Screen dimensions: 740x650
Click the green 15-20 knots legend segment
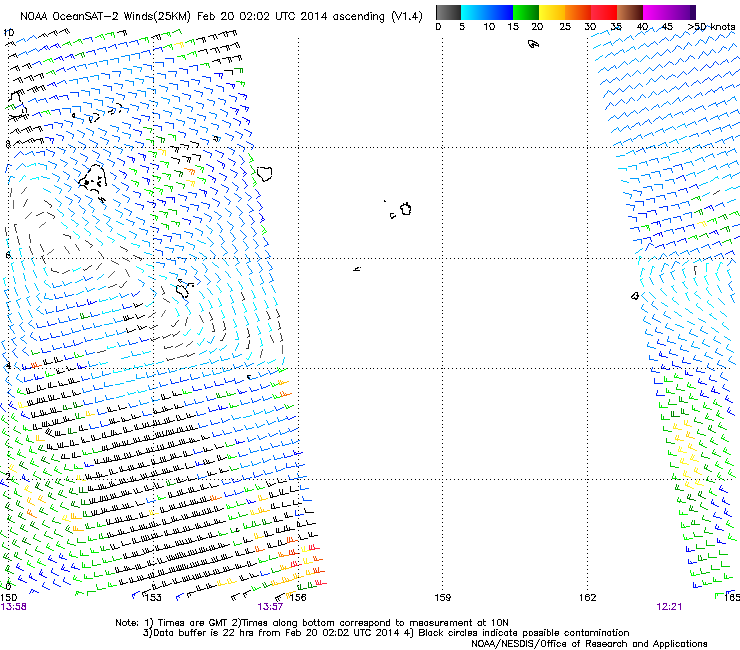coord(526,12)
